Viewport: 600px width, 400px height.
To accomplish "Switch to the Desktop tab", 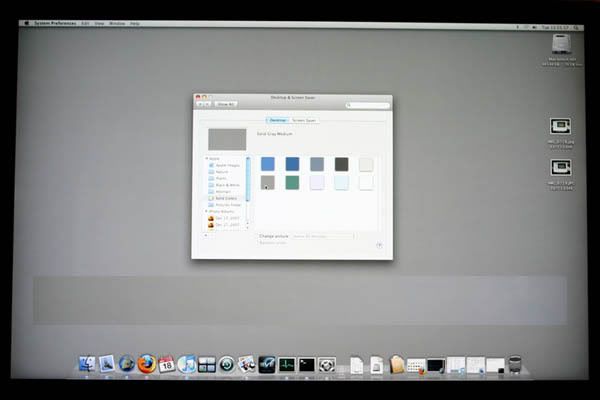I will [x=277, y=120].
